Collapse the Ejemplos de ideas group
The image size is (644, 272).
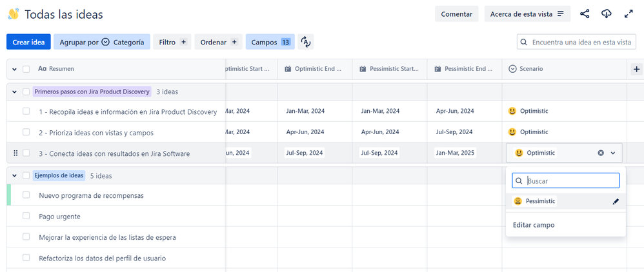click(14, 175)
